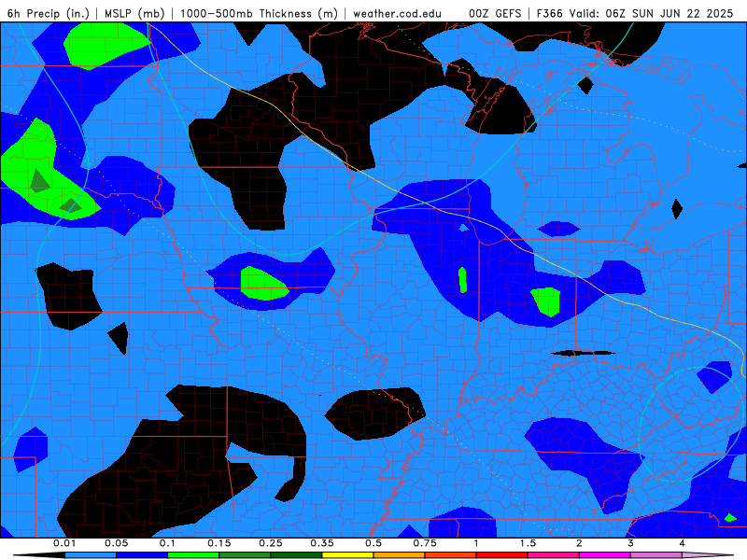This screenshot has height=560, width=747.
Task: Click the yellow 0.35 legend swatch
Action: (x=347, y=555)
